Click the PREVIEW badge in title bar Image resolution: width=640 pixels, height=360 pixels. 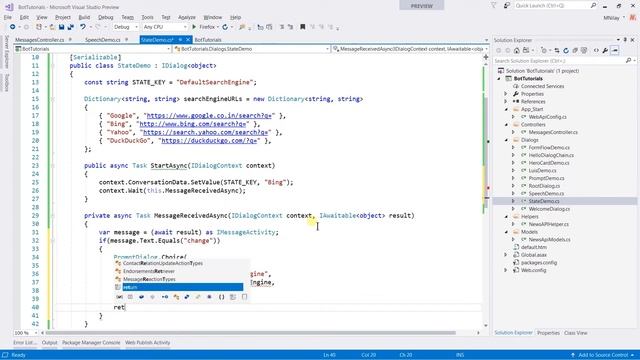(x=422, y=6)
